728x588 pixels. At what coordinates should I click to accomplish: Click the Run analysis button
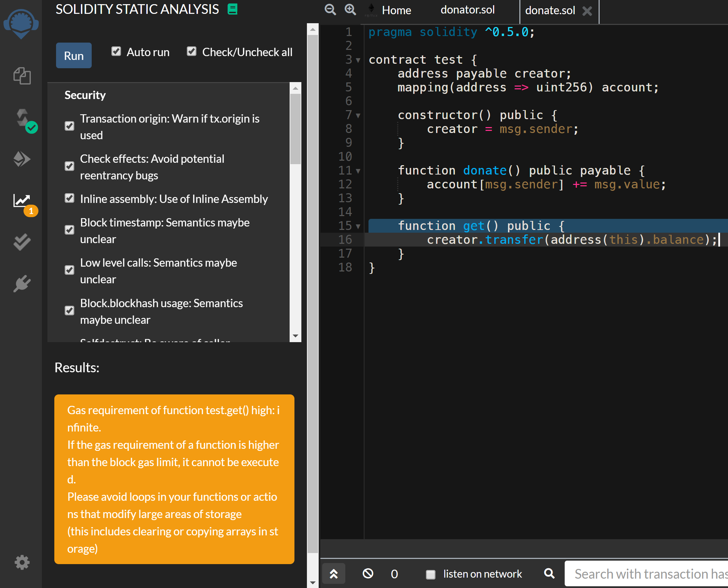pyautogui.click(x=74, y=55)
